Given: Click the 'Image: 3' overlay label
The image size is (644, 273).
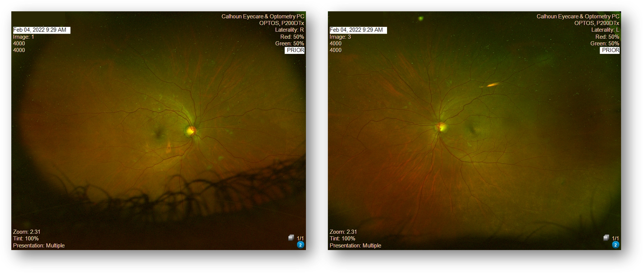Looking at the screenshot, I should (x=340, y=37).
